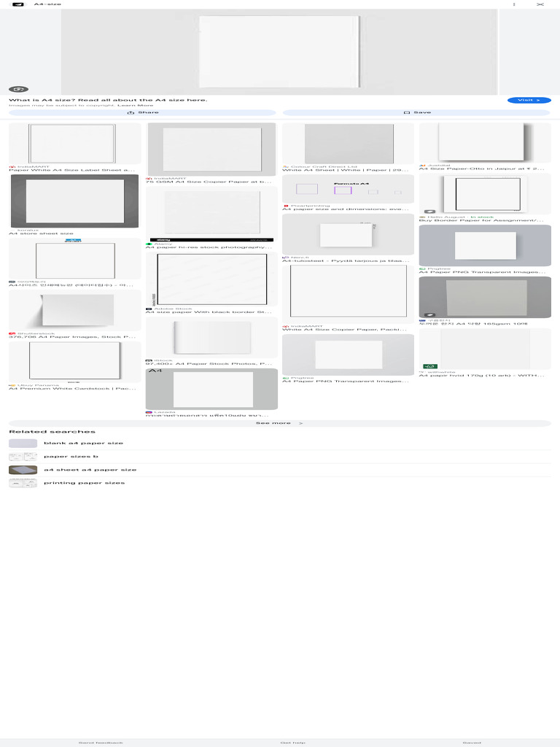Viewport: 560px width, 747px height.
Task: Click the Shutterstock source label
Action: click(36, 333)
